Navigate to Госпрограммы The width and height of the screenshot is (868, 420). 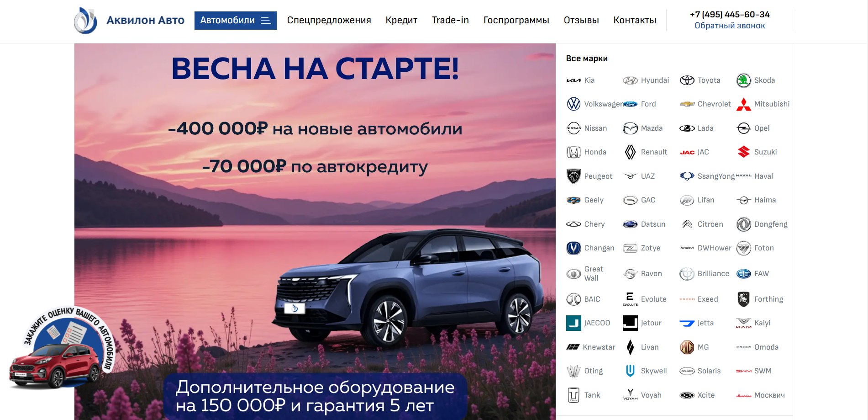516,20
